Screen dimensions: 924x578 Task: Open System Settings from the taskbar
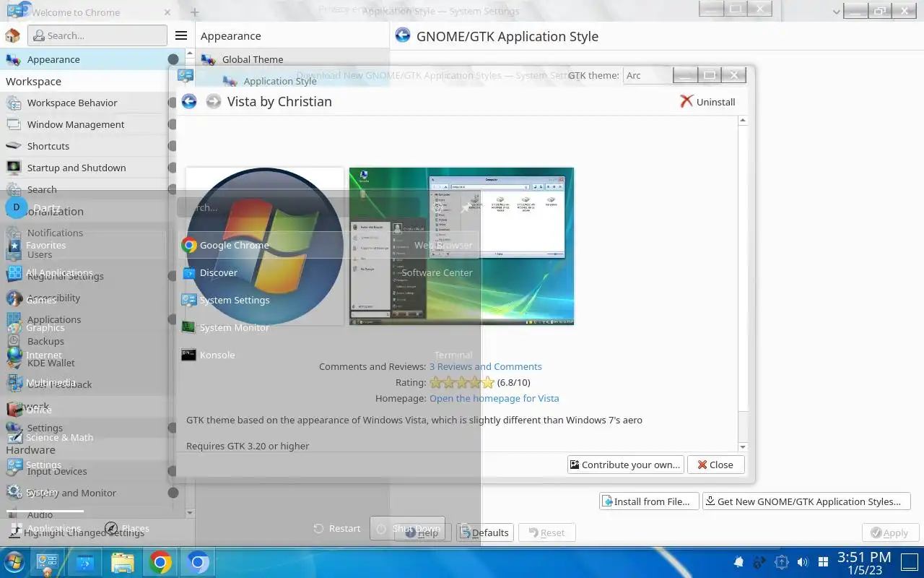(48, 562)
